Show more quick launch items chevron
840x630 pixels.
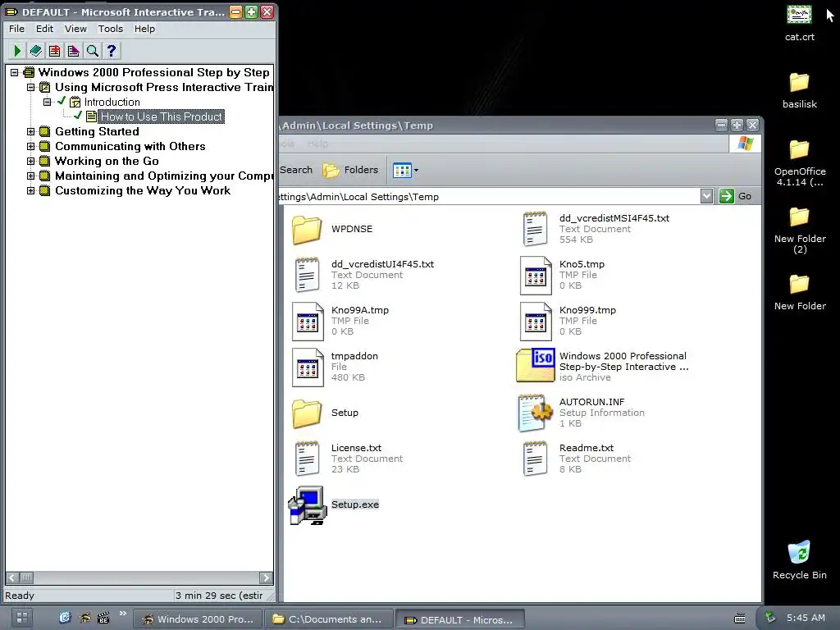tap(123, 614)
